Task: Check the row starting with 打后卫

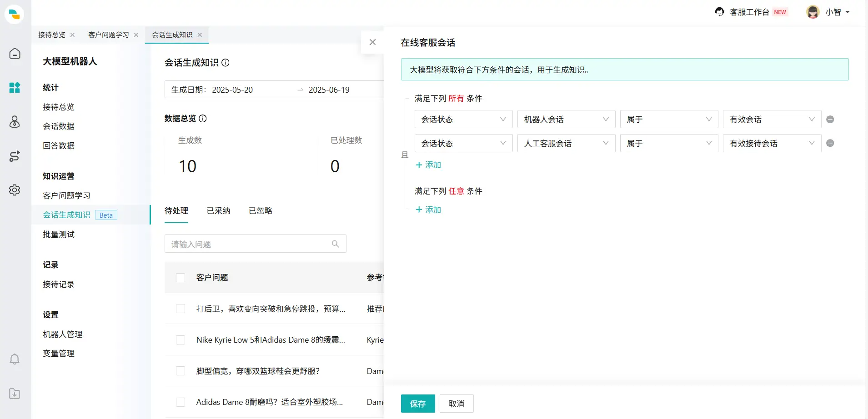Action: [x=181, y=309]
